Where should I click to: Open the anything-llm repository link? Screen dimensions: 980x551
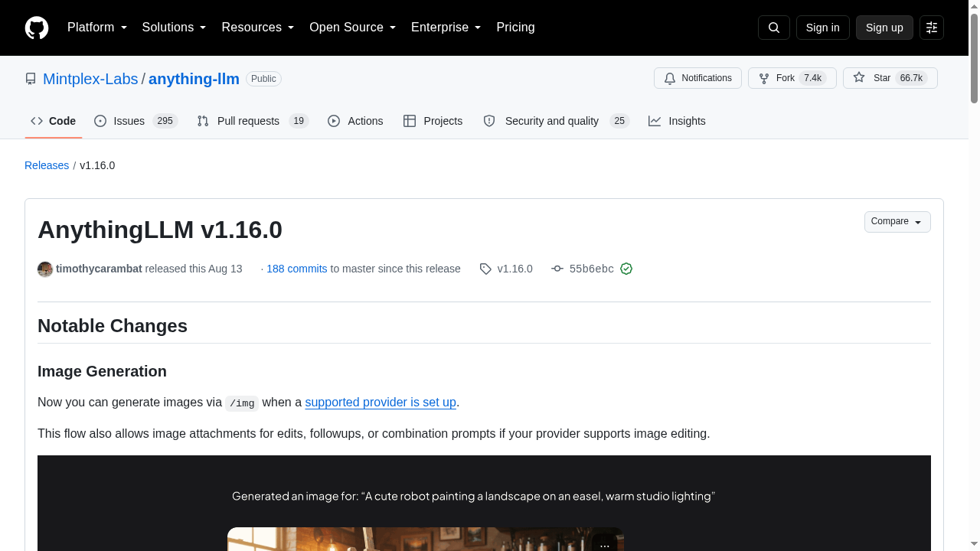tap(194, 79)
